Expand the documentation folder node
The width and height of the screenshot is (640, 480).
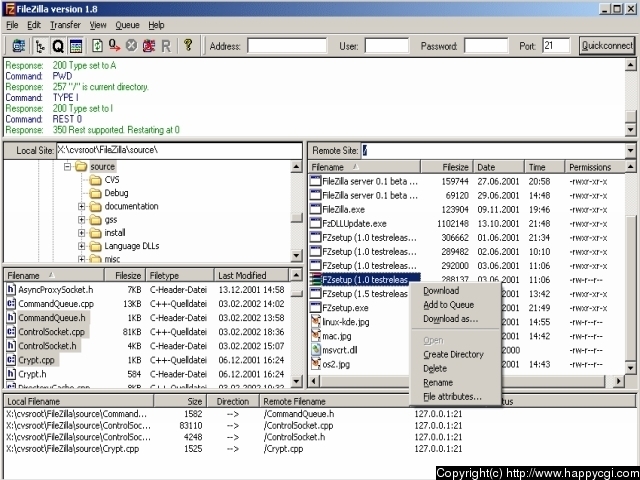82,207
